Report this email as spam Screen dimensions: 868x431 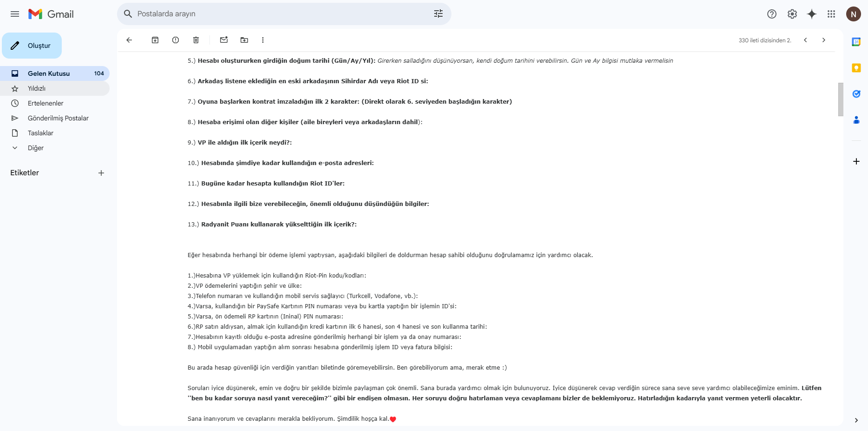tap(176, 40)
